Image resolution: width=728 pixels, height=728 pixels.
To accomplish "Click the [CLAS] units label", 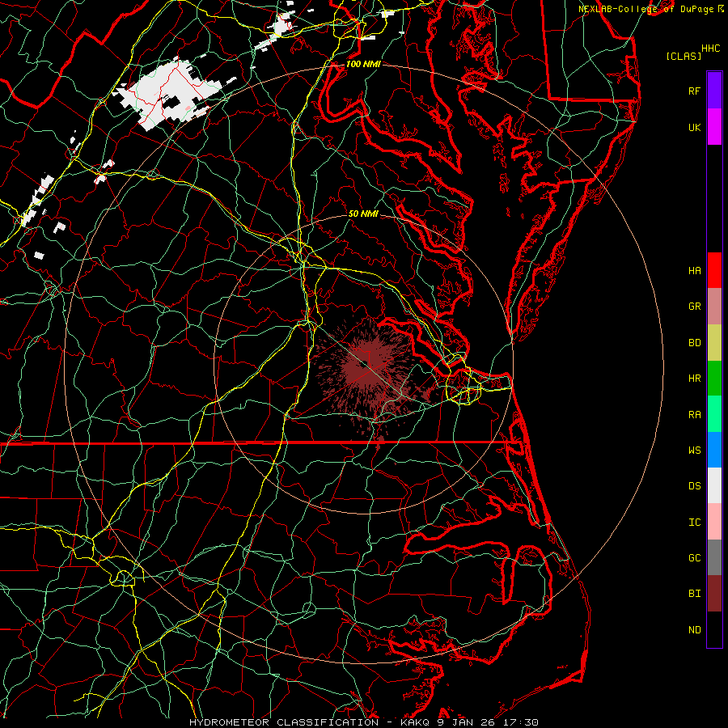I will coord(684,56).
